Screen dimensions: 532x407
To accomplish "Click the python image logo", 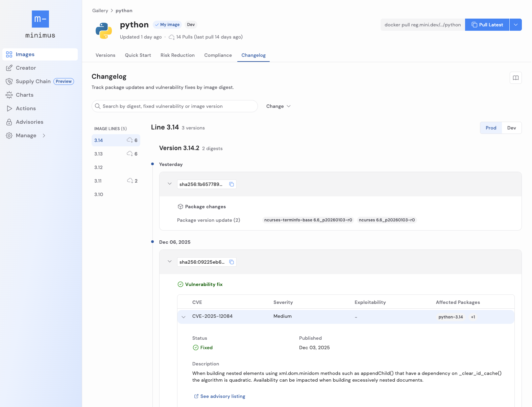I will 104,31.
